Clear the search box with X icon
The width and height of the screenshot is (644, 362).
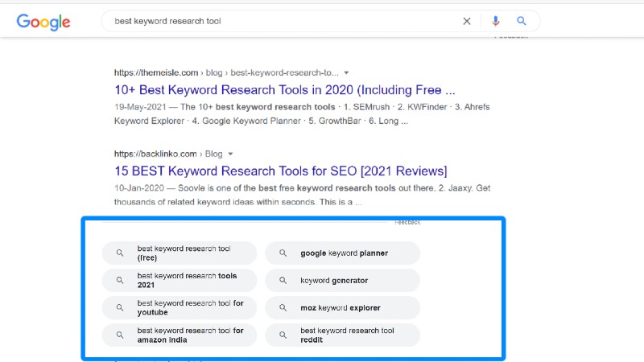[467, 22]
